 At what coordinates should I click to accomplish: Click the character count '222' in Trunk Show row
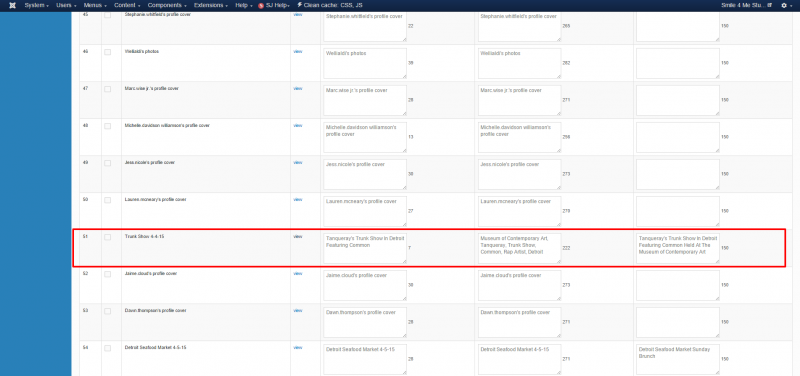pyautogui.click(x=566, y=248)
